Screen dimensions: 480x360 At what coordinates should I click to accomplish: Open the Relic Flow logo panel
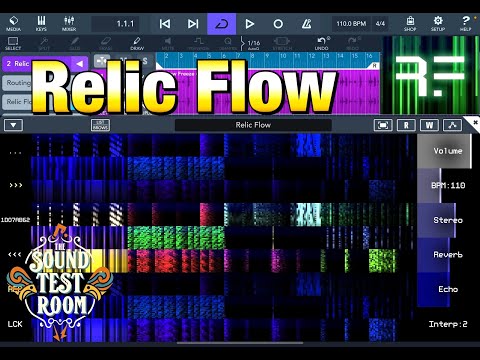431,75
